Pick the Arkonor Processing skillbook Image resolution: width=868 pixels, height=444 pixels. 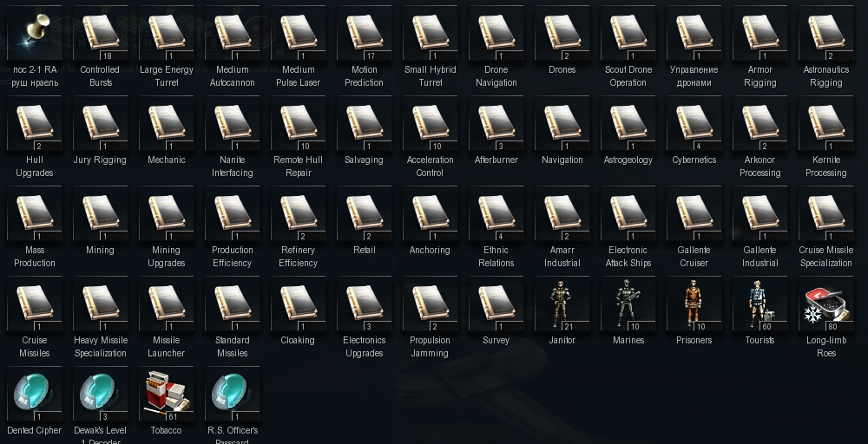point(760,123)
